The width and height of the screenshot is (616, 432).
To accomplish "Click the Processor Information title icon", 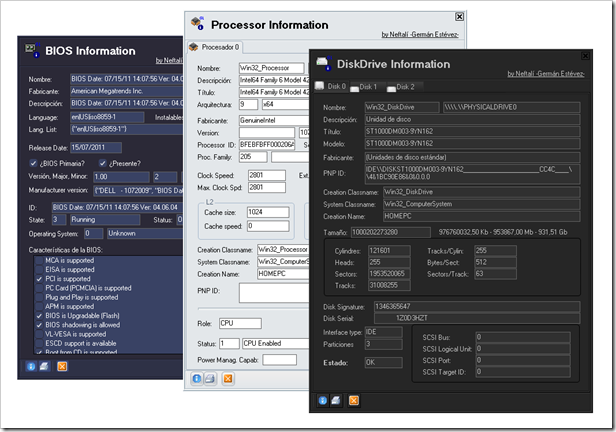I will click(x=198, y=23).
